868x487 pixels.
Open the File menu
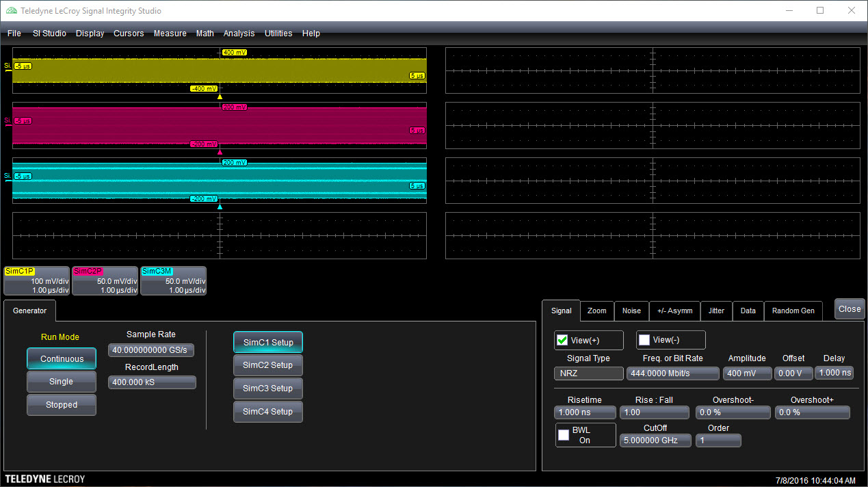pyautogui.click(x=14, y=34)
